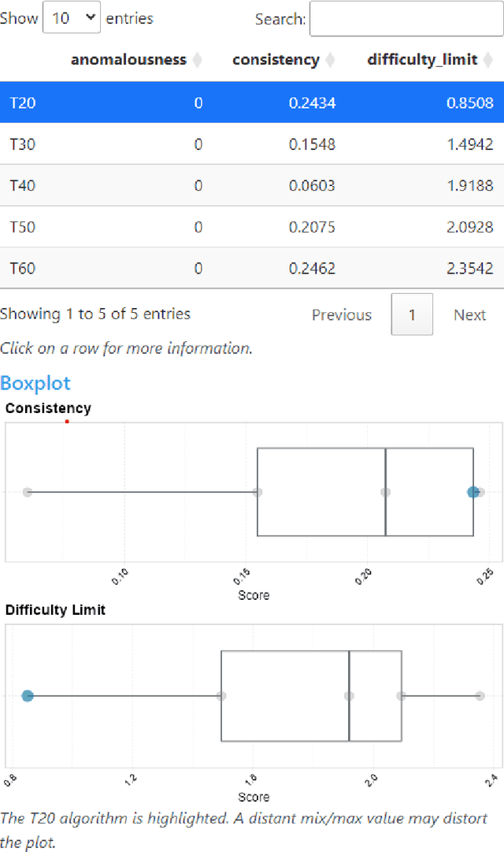The width and height of the screenshot is (504, 852).
Task: Click the Previous pagination link
Action: click(342, 314)
